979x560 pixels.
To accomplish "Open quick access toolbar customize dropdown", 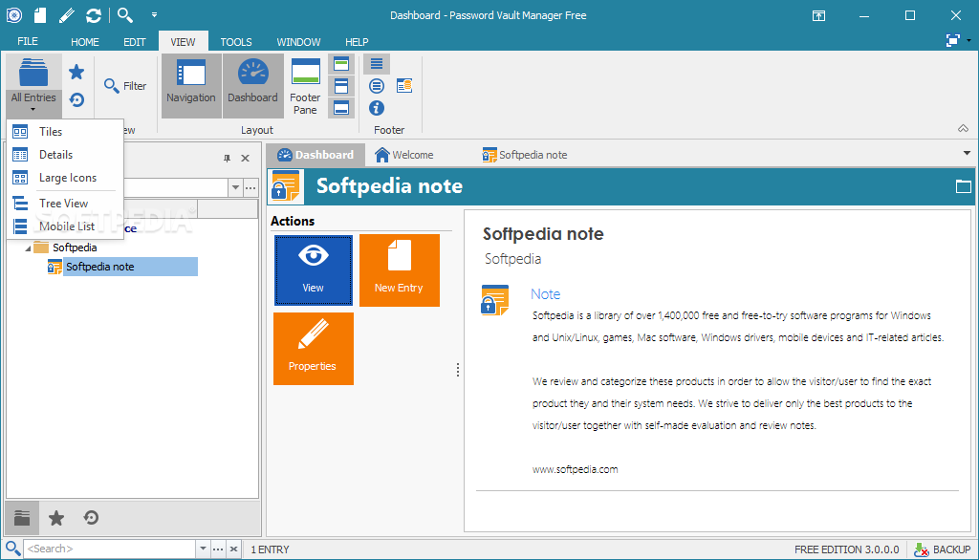I will (x=154, y=15).
